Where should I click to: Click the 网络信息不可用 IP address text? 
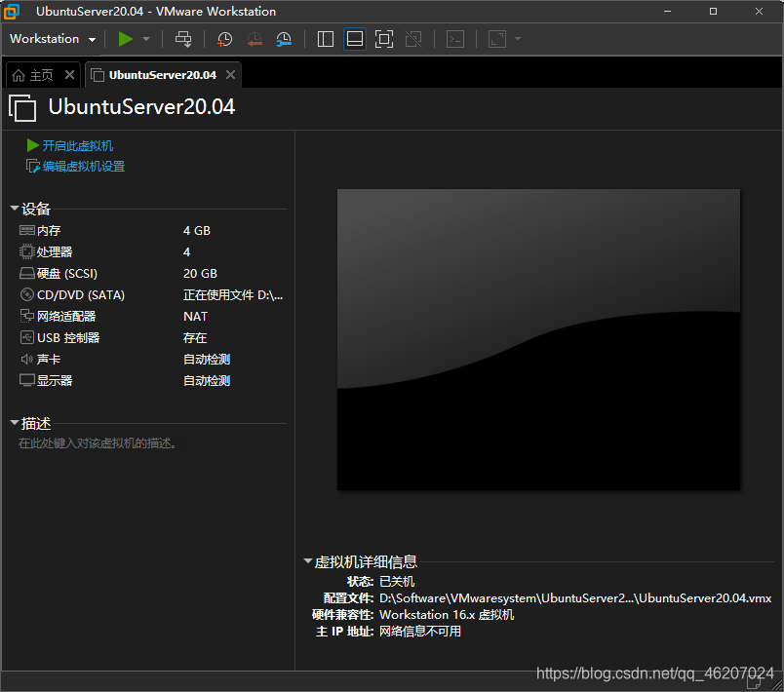pos(420,631)
